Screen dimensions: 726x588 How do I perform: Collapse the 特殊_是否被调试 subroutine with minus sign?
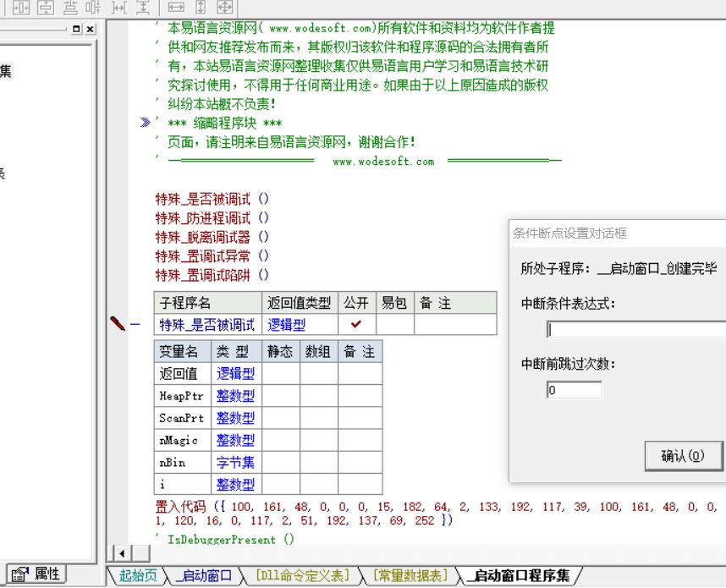[135, 324]
